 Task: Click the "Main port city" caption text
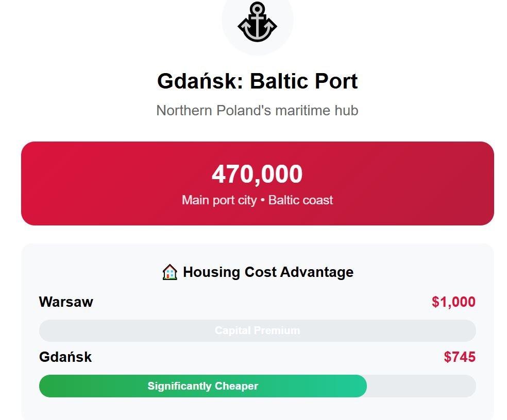(x=219, y=200)
